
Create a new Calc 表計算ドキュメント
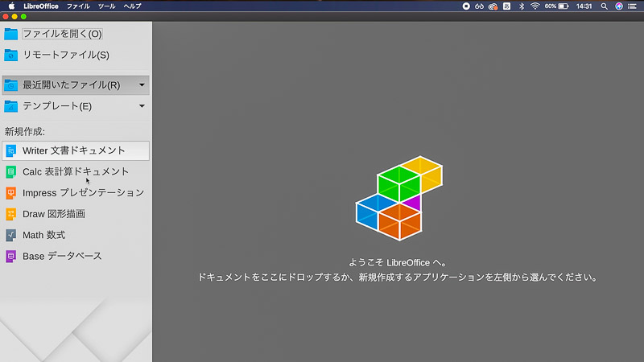76,172
